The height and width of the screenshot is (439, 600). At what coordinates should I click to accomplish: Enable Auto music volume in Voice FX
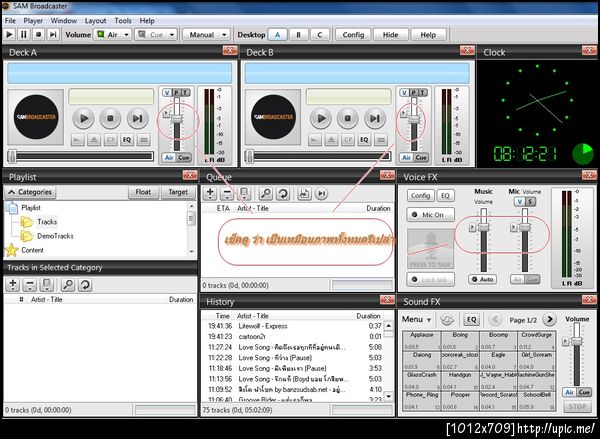coord(482,280)
